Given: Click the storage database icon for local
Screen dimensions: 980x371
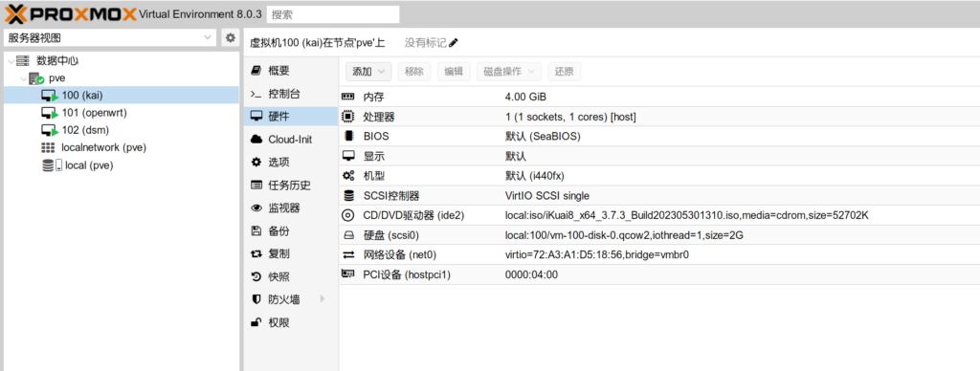Looking at the screenshot, I should tap(48, 165).
